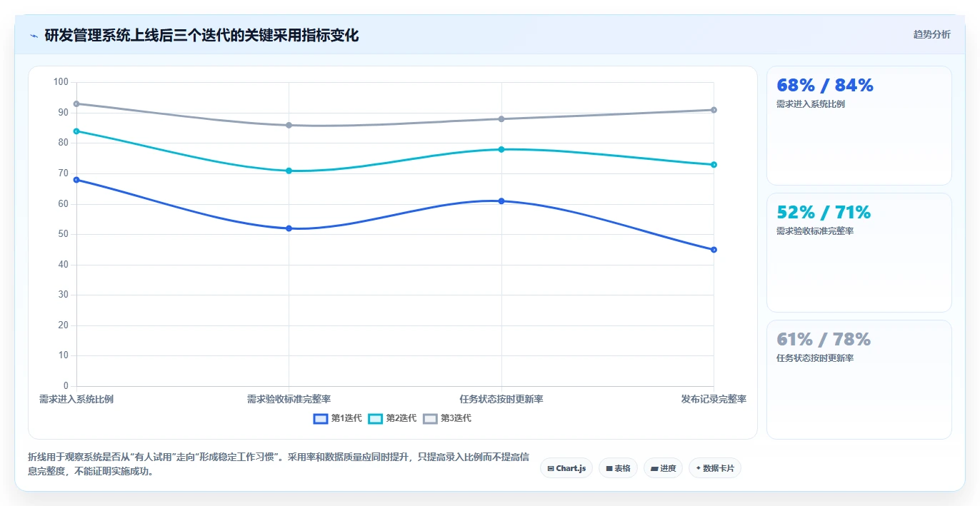Click the 第1迭代 point at 需求验收标准完整率
This screenshot has width=980, height=506.
coord(289,228)
